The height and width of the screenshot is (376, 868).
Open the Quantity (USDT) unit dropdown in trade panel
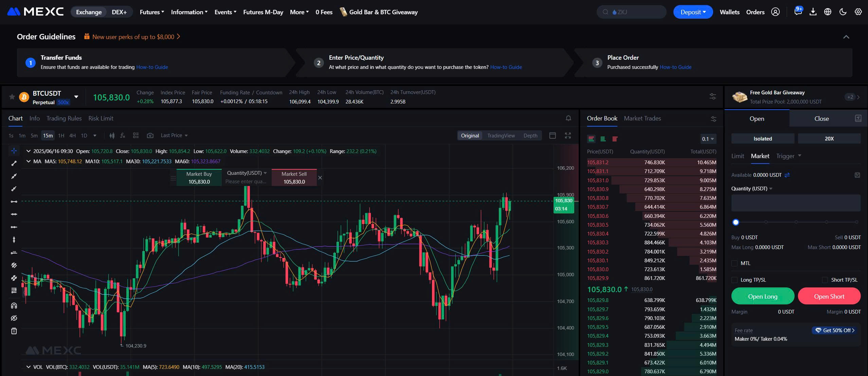[x=752, y=189]
